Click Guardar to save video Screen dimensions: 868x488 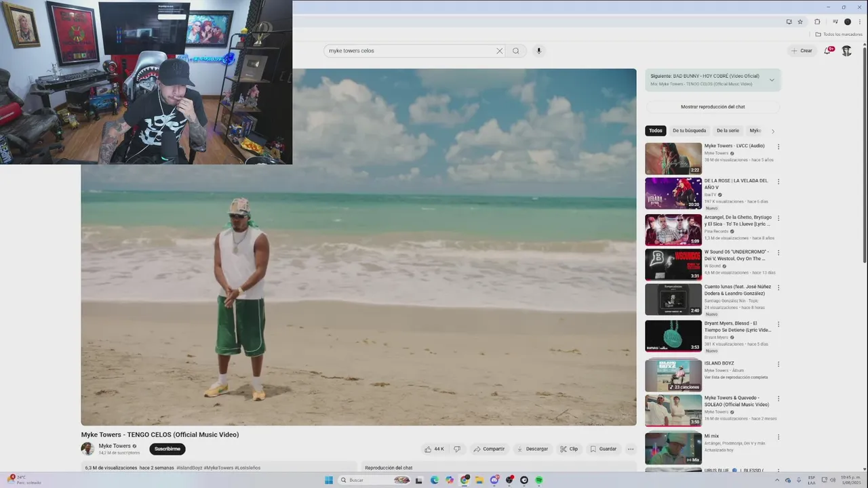(603, 449)
